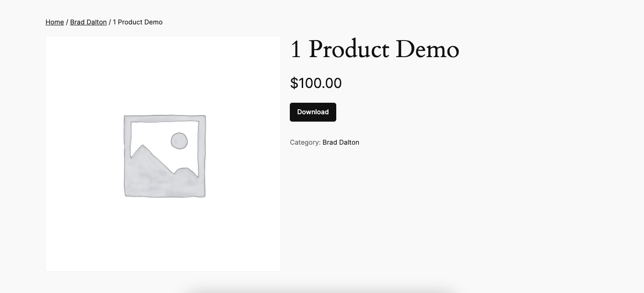Open the Brad Dalton breadcrumb link
The height and width of the screenshot is (293, 644).
pos(88,22)
